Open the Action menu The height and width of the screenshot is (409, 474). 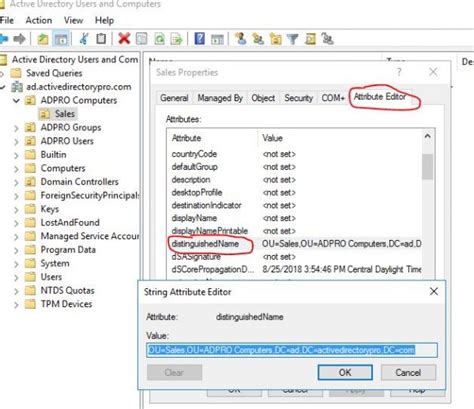39,20
